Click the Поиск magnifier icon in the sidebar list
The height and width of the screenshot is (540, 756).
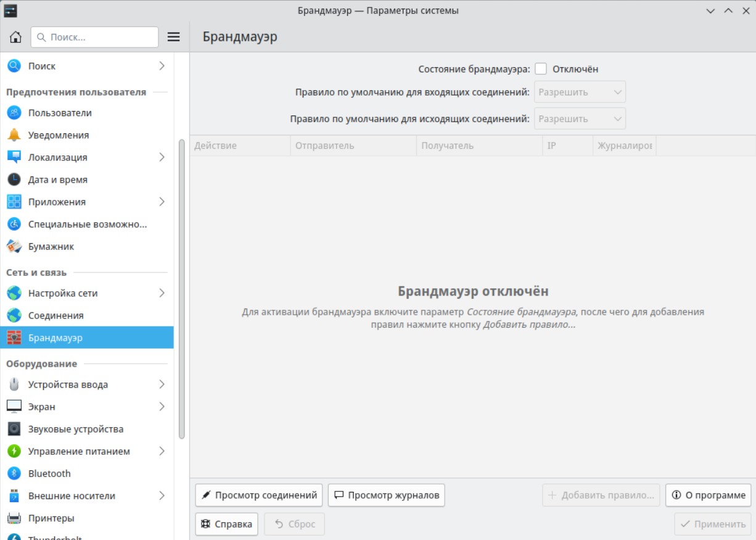point(14,66)
